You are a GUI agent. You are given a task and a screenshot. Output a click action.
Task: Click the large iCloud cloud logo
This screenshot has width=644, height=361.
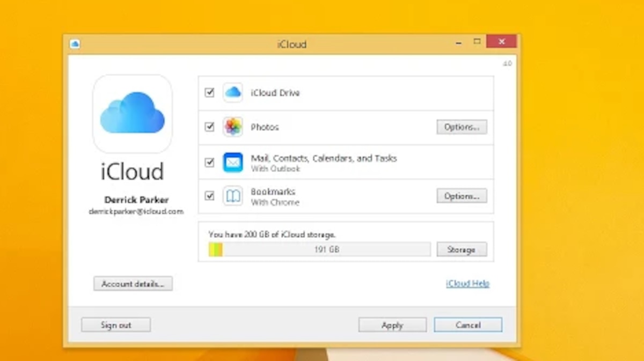coord(133,114)
